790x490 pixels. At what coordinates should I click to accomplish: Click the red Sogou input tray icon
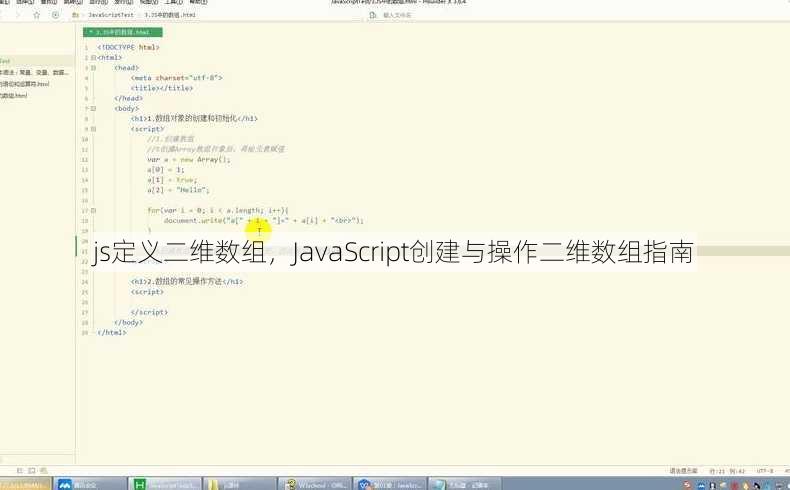[687, 485]
